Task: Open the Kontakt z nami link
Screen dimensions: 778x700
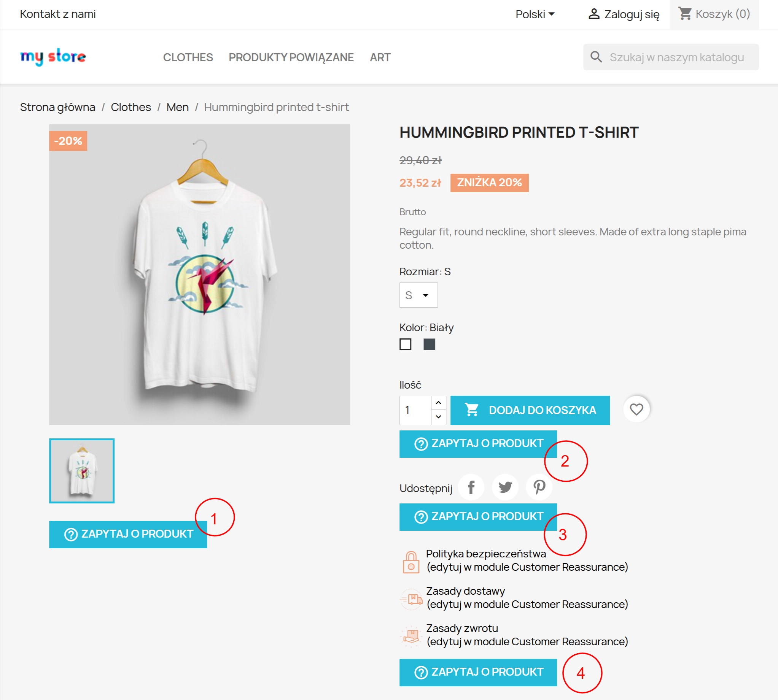Action: pos(58,14)
